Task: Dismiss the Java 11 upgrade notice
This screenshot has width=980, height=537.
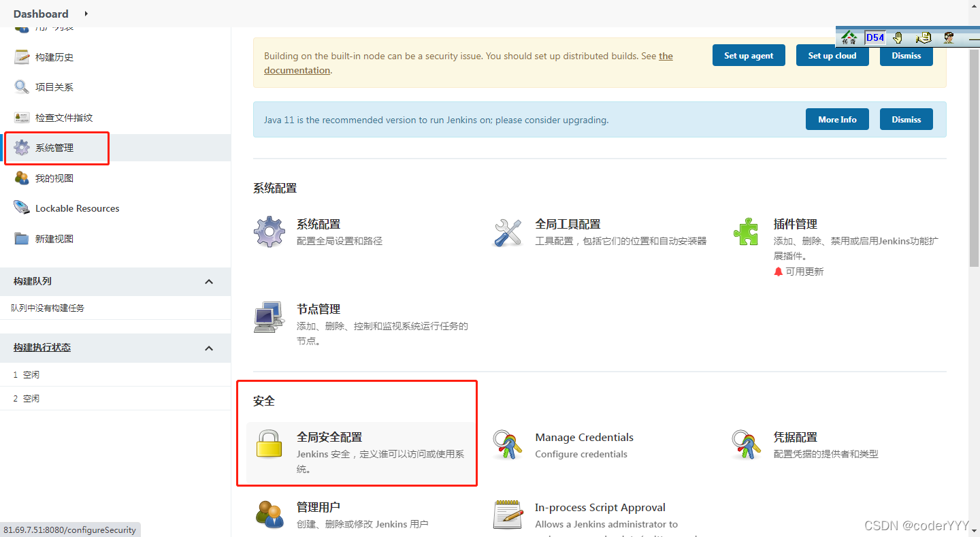Action: (906, 118)
